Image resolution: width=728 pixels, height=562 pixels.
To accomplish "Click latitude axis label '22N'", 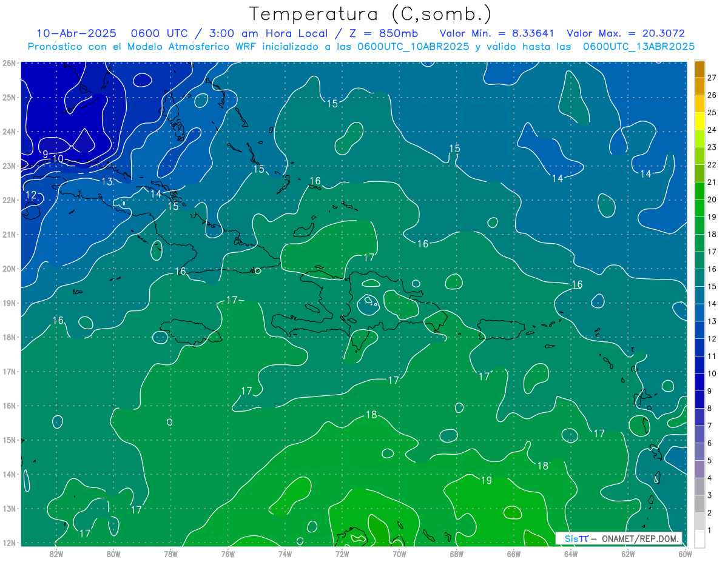I will point(8,200).
